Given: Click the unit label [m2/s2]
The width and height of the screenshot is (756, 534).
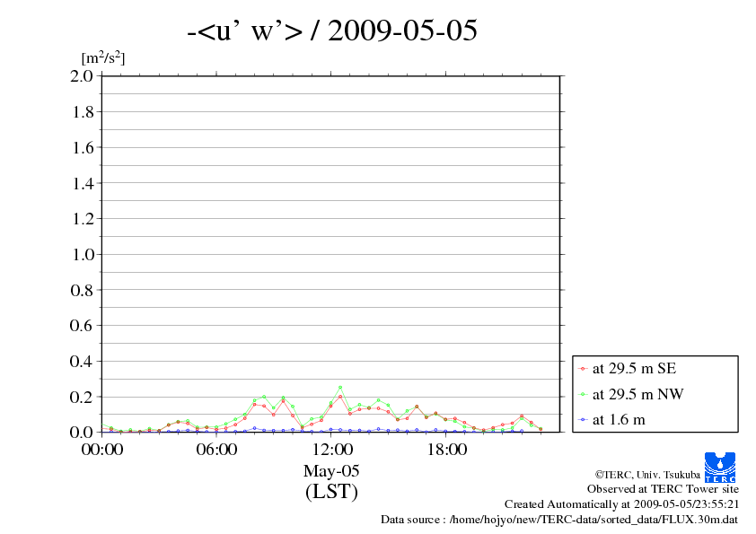Looking at the screenshot, I should [102, 57].
